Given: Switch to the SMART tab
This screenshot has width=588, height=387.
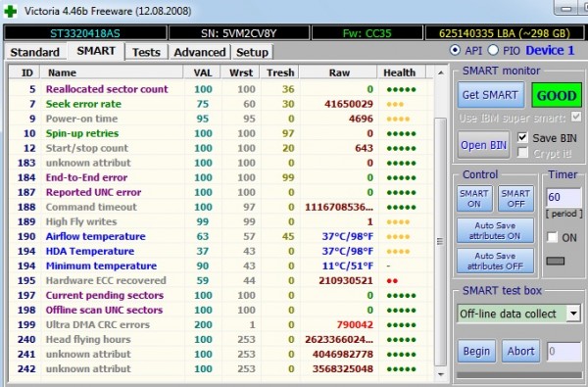Looking at the screenshot, I should click(x=96, y=51).
